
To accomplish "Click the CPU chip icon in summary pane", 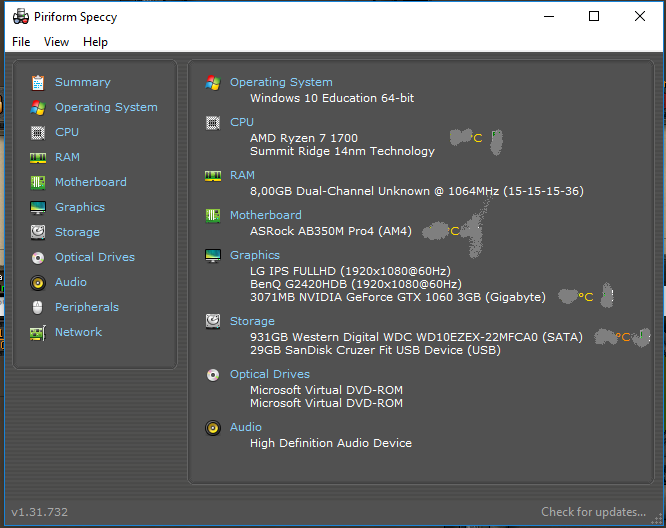I will coord(213,123).
